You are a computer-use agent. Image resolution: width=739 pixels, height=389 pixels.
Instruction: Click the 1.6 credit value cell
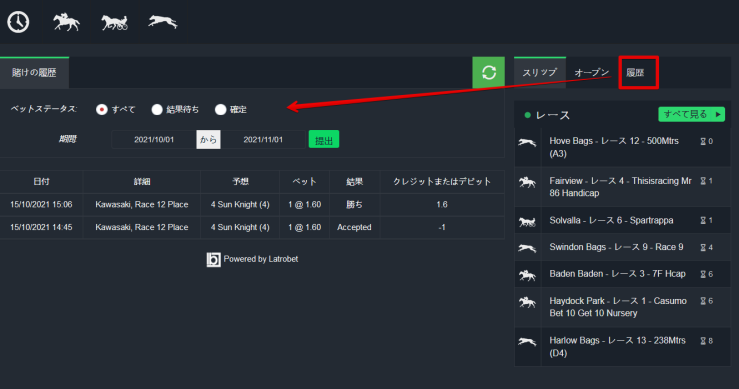pyautogui.click(x=442, y=205)
